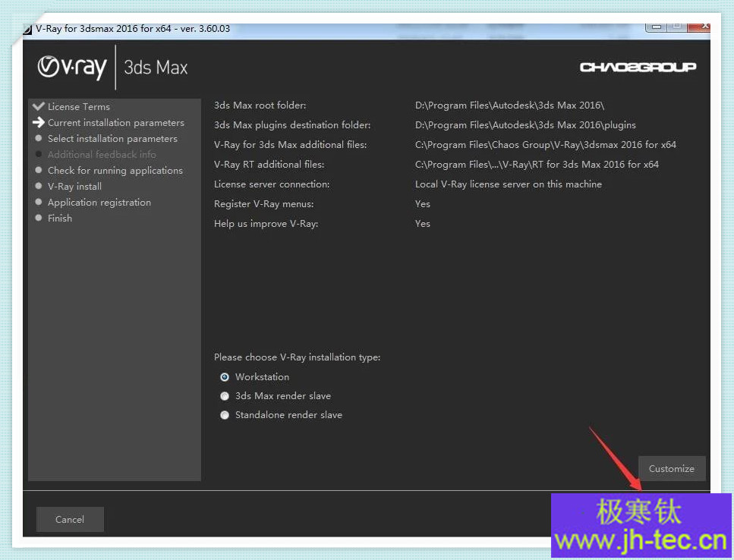Select the Current installation parameters step

click(116, 123)
